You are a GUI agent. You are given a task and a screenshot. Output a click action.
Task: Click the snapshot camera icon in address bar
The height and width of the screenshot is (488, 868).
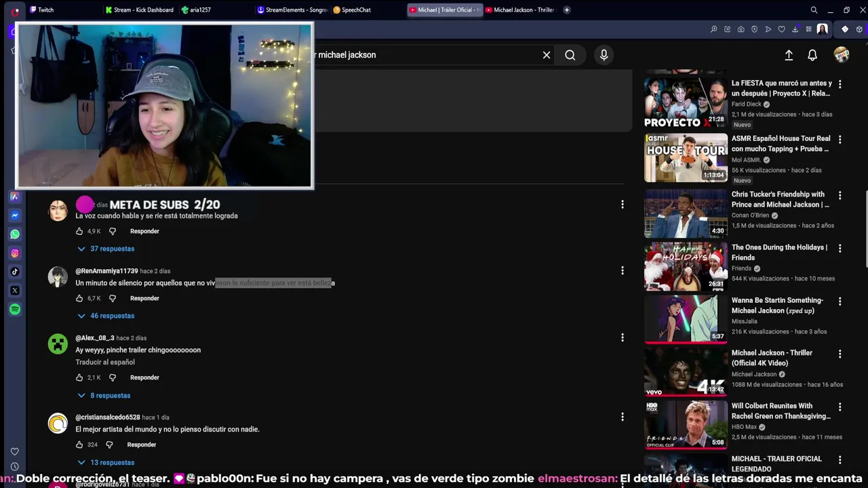pyautogui.click(x=741, y=29)
